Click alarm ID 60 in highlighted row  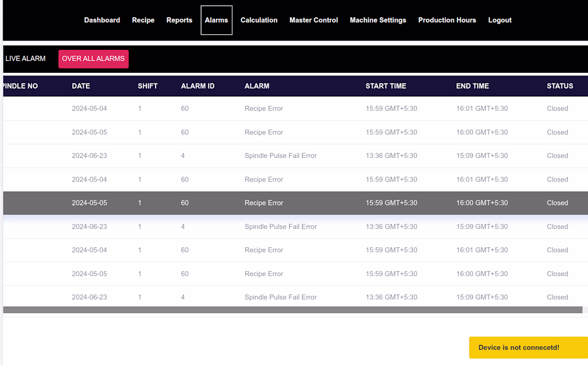[184, 203]
